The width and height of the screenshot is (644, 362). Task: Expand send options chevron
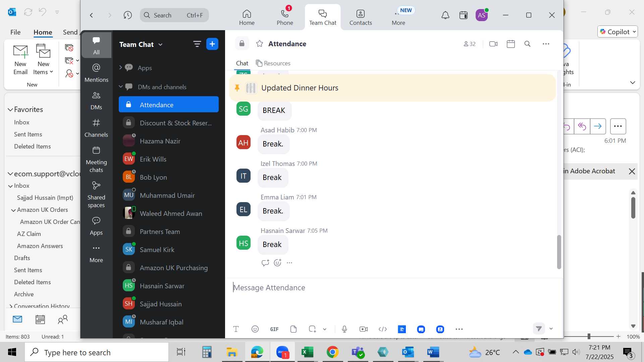tap(551, 328)
